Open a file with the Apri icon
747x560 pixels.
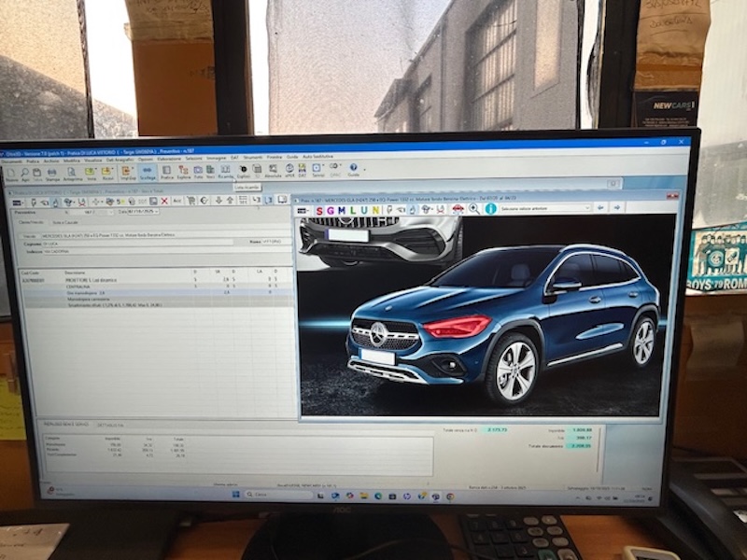(x=25, y=175)
